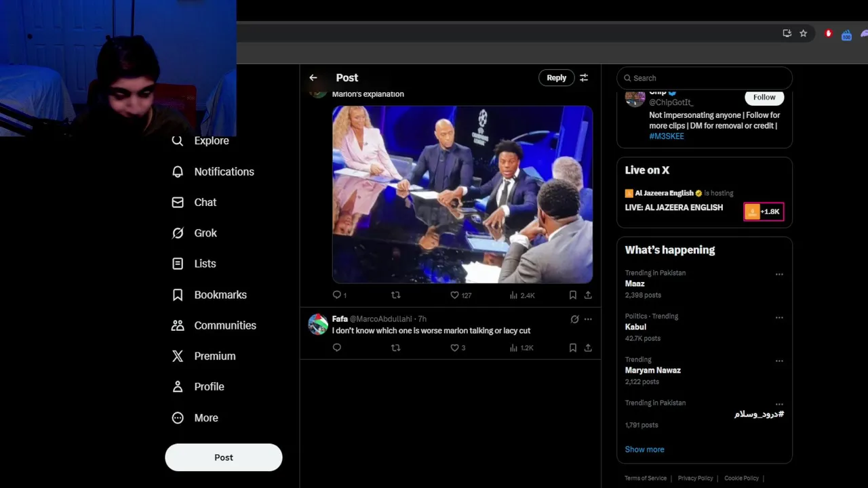
Task: Open Lists from the sidebar
Action: 205,264
